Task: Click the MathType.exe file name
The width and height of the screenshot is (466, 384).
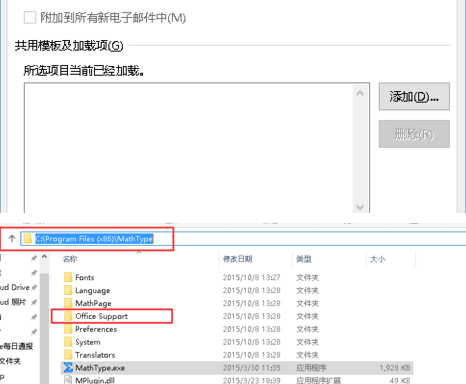Action: tap(100, 368)
